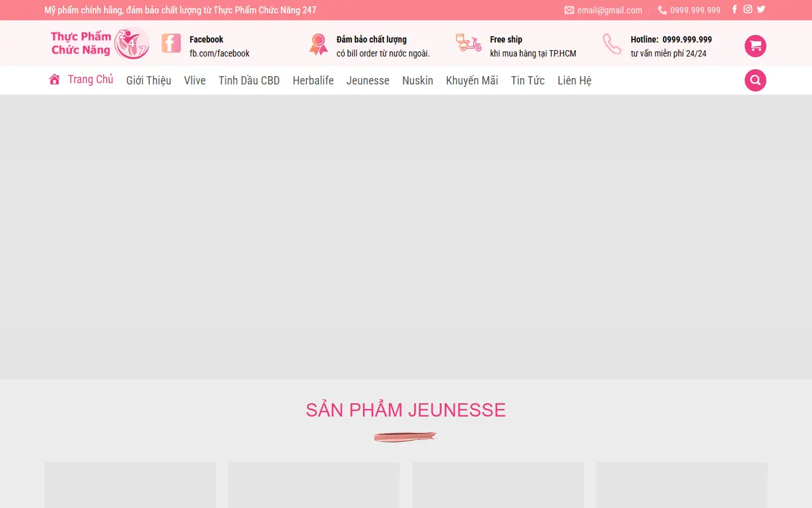Select Herbalife in the navigation bar
Screen dimensions: 812x508
pyautogui.click(x=313, y=81)
